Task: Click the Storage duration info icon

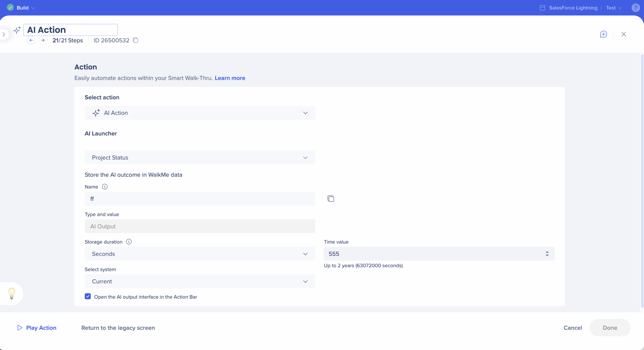Action: pos(129,242)
